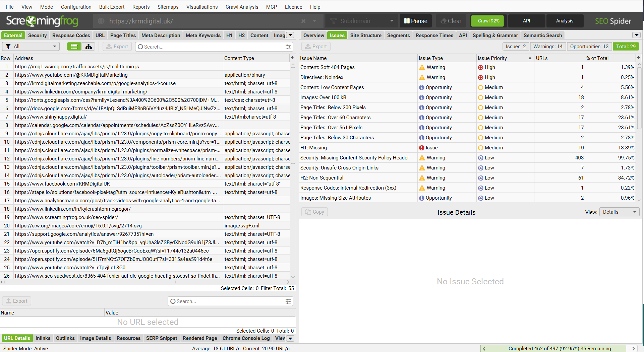Add a column to the address table

pyautogui.click(x=292, y=58)
